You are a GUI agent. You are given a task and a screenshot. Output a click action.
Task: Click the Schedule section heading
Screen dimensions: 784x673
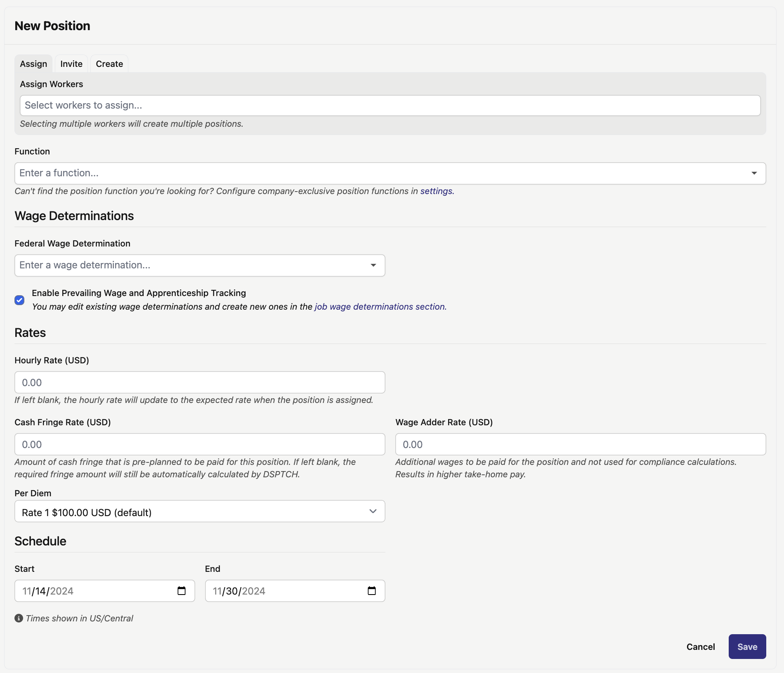[x=40, y=541]
